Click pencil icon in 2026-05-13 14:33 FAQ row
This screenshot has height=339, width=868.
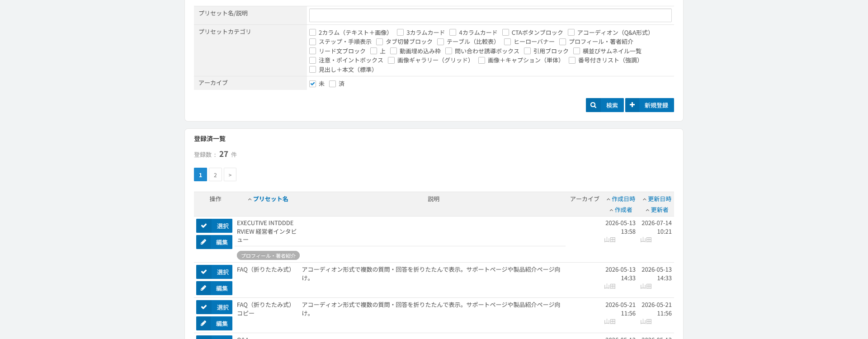[x=203, y=288]
